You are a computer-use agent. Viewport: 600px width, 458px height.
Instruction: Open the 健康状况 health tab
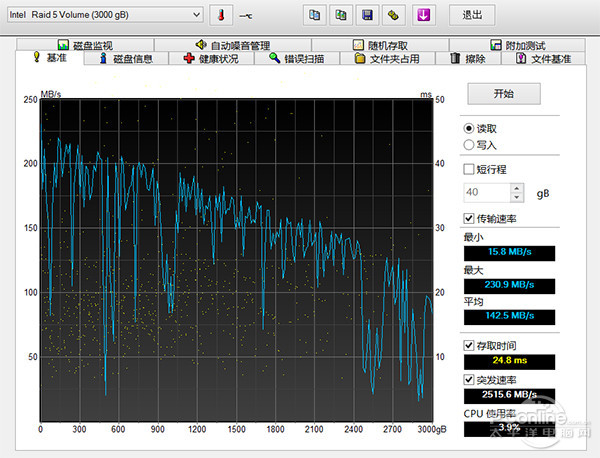(211, 59)
